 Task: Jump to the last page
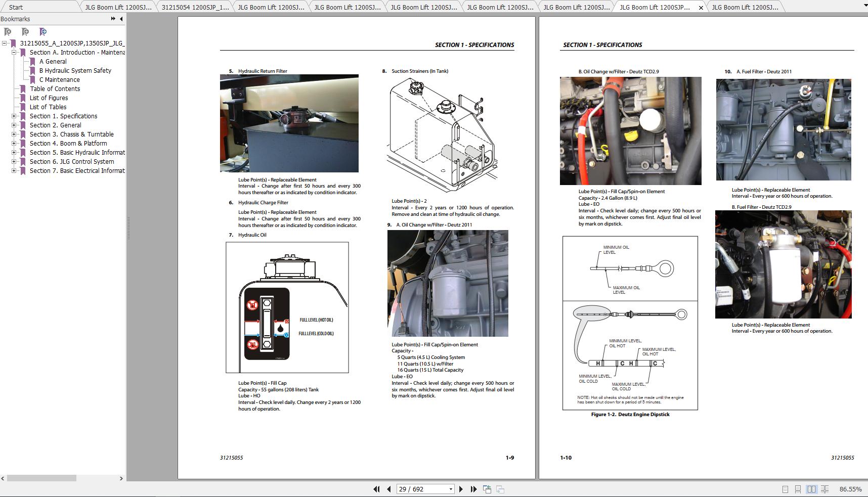pos(473,489)
